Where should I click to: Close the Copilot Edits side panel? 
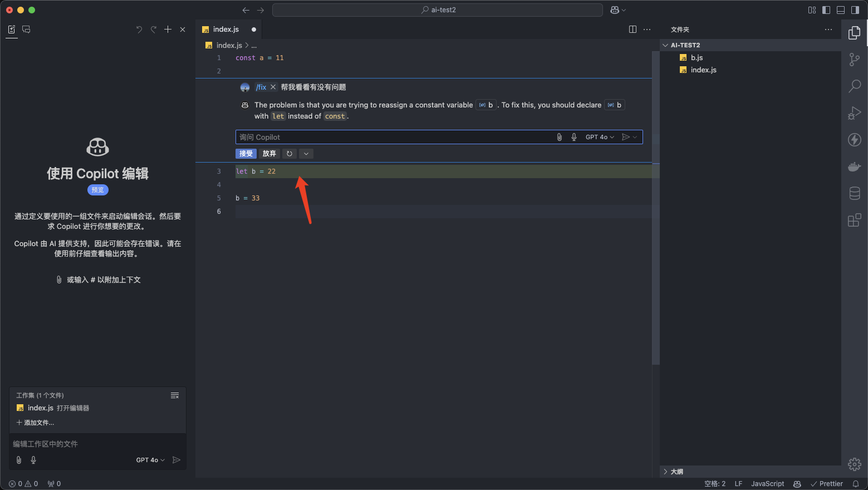pos(183,30)
